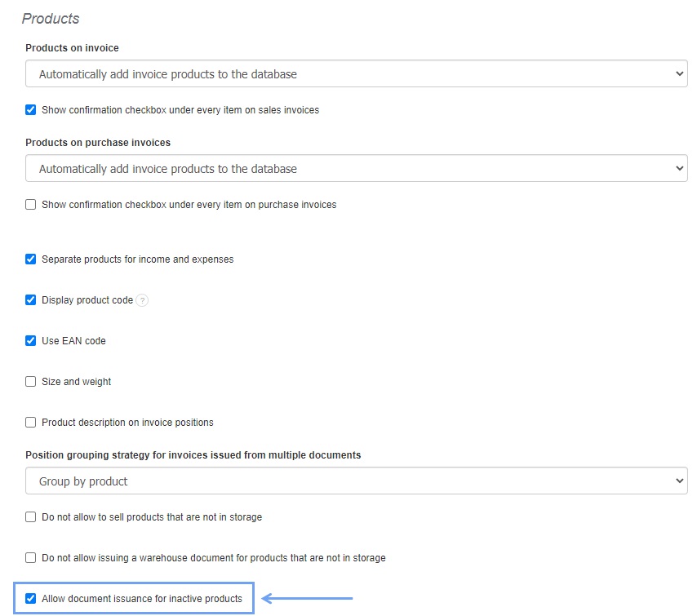
Task: Check the warehouse document restriction checkbox
Action: click(30, 558)
